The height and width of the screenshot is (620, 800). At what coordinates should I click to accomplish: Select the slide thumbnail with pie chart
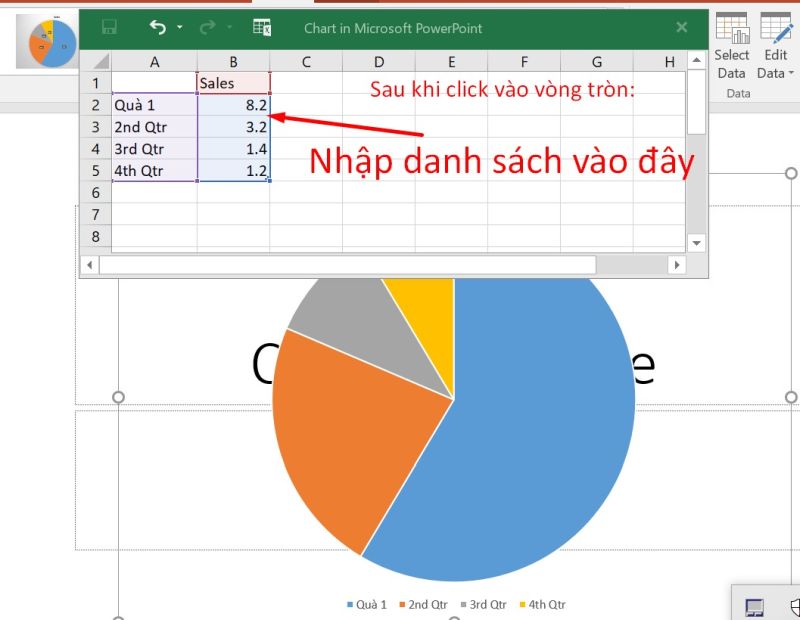coord(48,41)
